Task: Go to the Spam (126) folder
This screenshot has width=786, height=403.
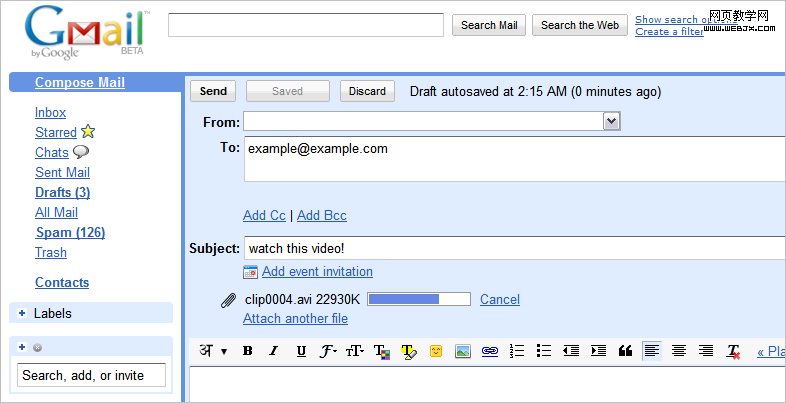Action: [70, 232]
